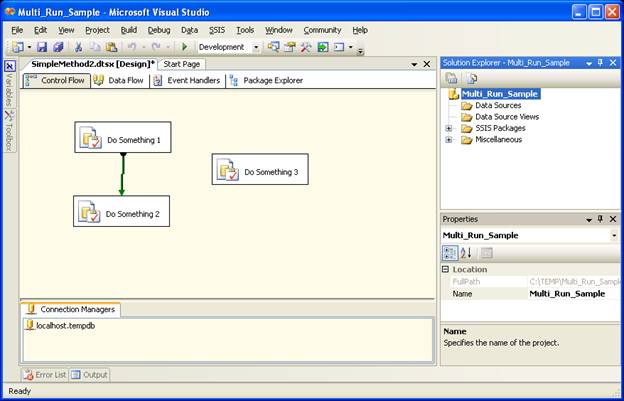Switch to the Start Page tab

coord(182,64)
